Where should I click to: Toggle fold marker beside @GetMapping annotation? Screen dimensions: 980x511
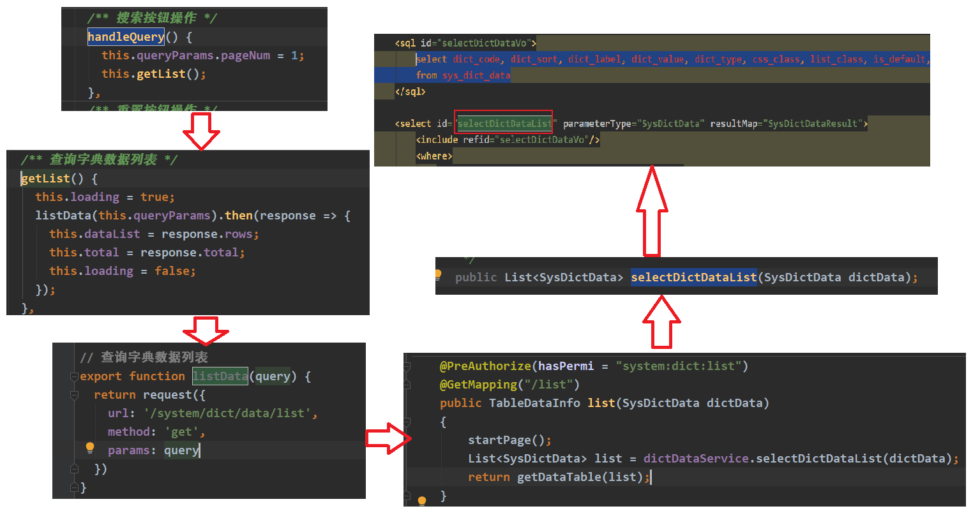407,385
